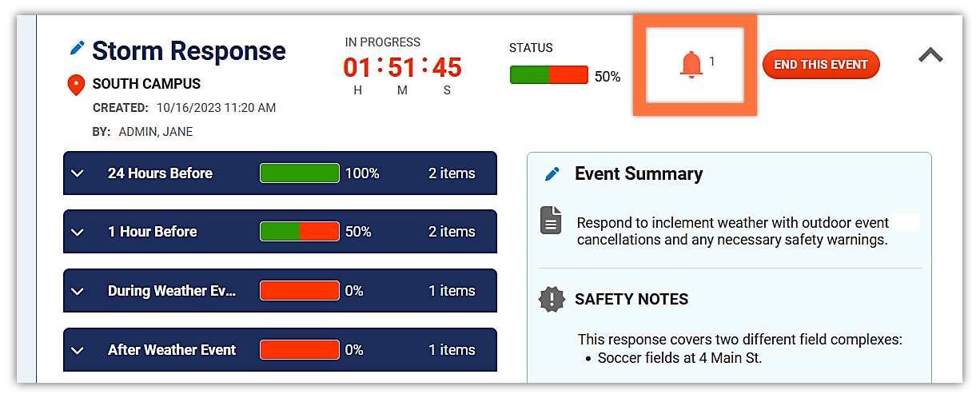Click the in-progress elapsed timer
This screenshot has height=398, width=980.
pos(402,67)
